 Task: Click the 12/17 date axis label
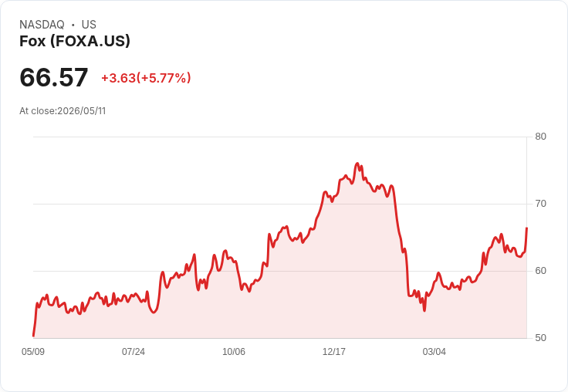[x=334, y=351]
